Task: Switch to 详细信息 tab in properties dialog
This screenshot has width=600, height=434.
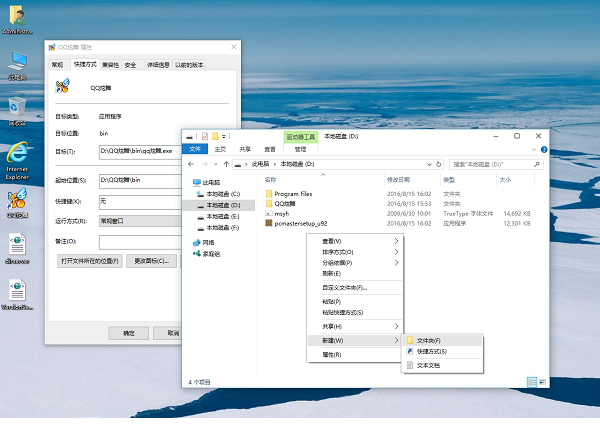Action: [158, 65]
